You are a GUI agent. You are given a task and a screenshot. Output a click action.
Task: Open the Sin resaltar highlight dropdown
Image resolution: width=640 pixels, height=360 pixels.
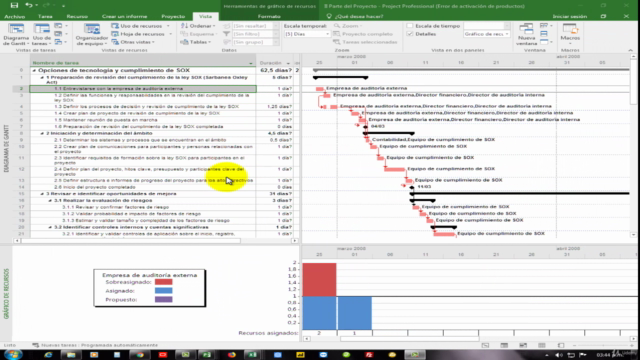(276, 26)
